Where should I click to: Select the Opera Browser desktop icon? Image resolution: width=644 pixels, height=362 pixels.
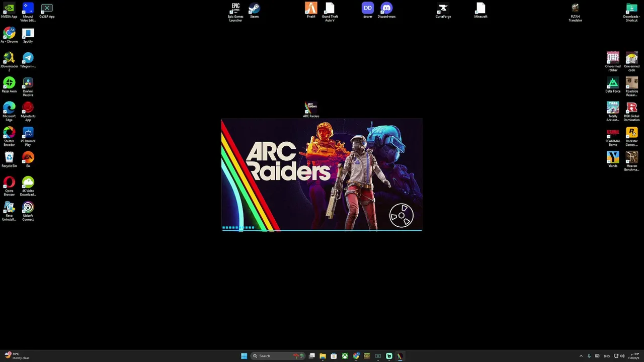(9, 186)
